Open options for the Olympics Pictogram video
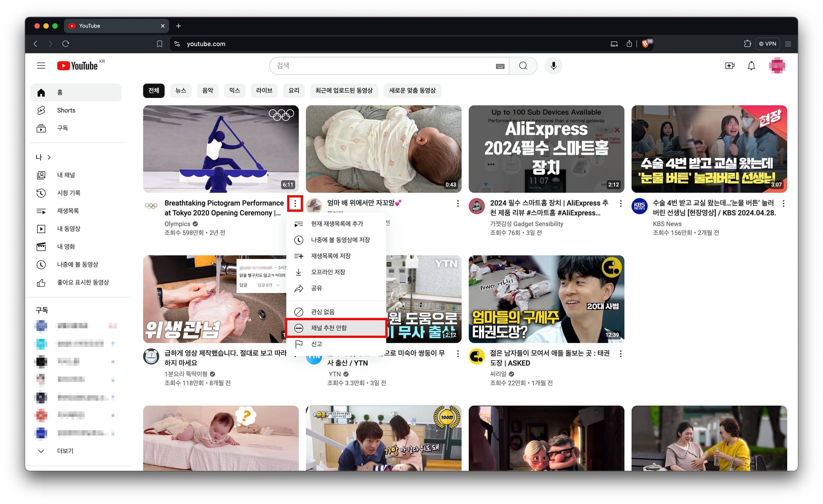The height and width of the screenshot is (504, 823). [x=295, y=203]
